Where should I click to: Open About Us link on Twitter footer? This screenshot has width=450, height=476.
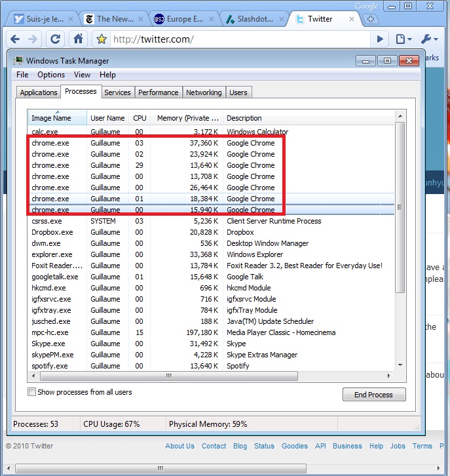[179, 446]
